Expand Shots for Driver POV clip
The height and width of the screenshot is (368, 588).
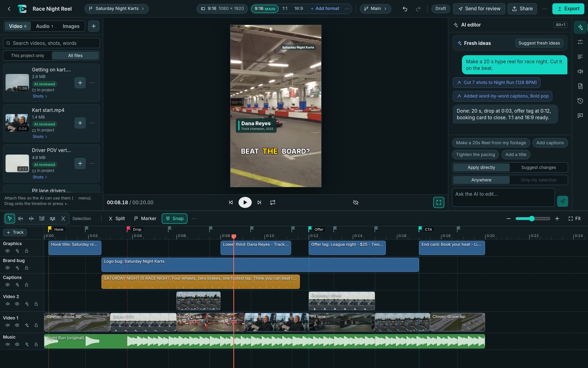[x=40, y=177]
